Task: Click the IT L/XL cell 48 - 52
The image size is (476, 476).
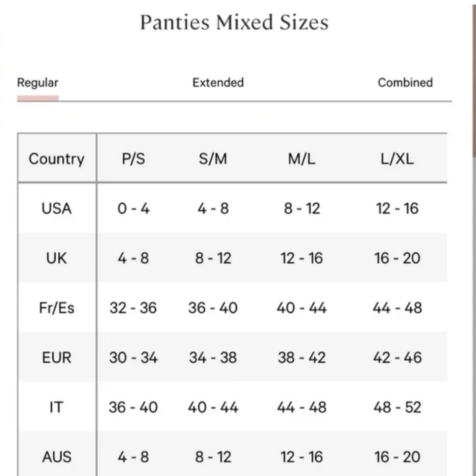Action: tap(397, 407)
